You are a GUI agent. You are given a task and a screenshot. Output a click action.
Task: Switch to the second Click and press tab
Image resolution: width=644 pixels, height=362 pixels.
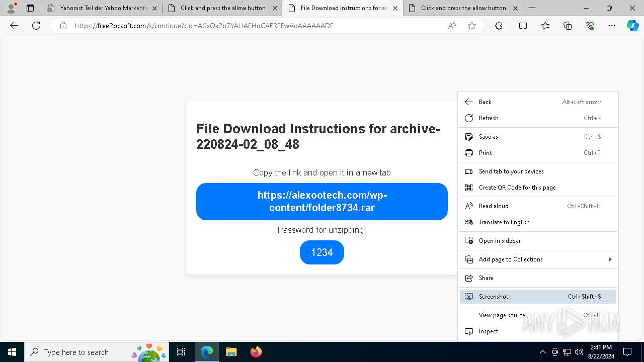coord(223,8)
